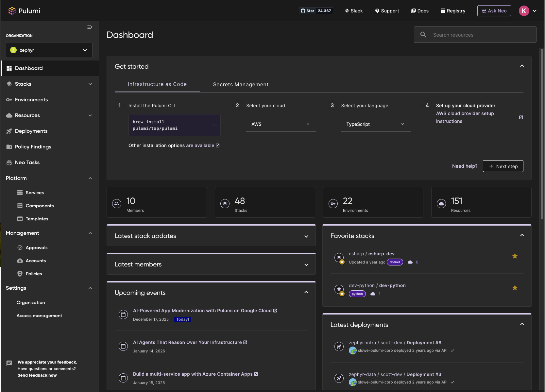Collapse the left sidebar
Screen dimensions: 545x392
pyautogui.click(x=90, y=27)
